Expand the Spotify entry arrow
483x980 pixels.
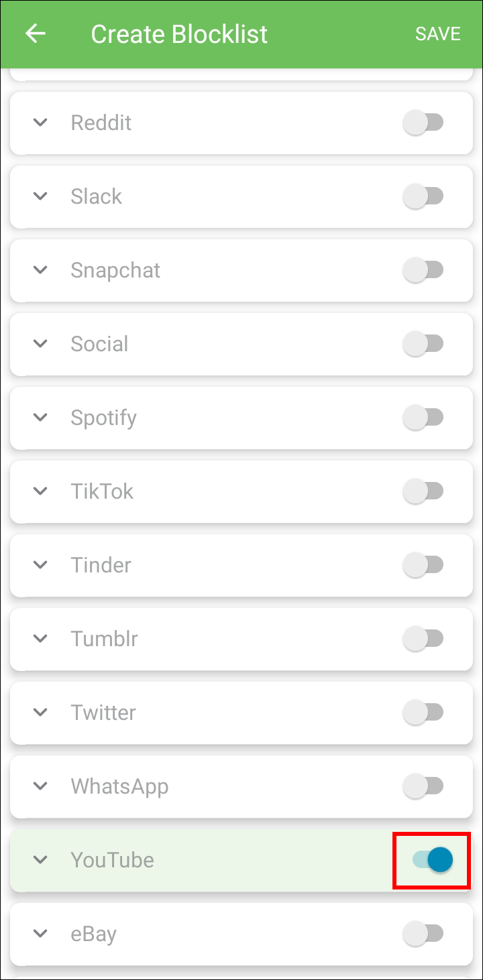[x=41, y=418]
